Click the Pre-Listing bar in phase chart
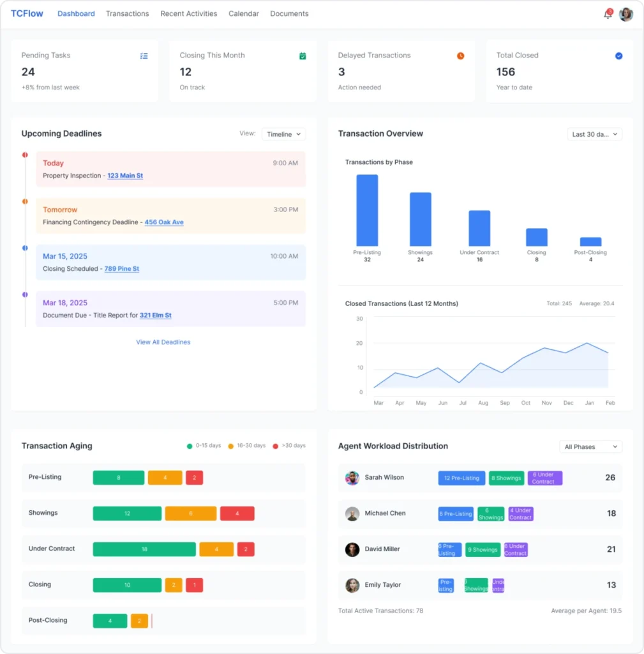 [x=367, y=210]
